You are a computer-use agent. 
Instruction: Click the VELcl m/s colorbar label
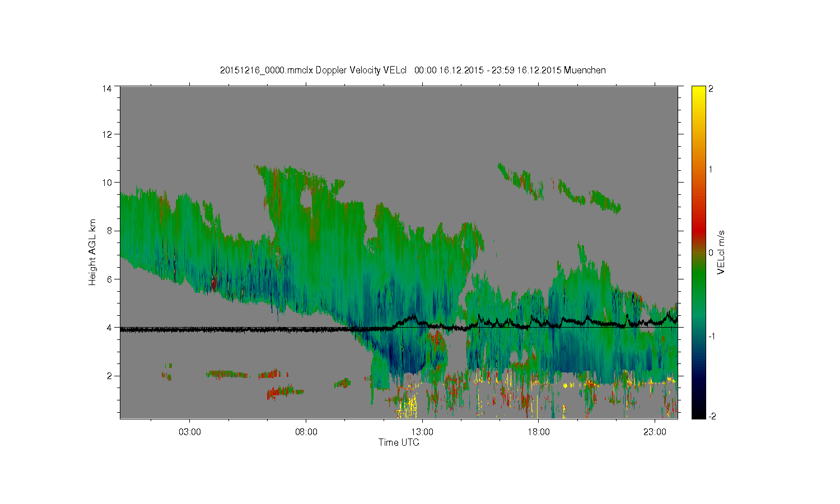(721, 252)
